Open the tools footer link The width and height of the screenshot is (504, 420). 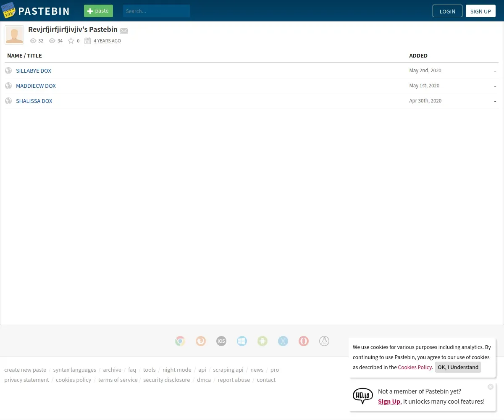149,370
